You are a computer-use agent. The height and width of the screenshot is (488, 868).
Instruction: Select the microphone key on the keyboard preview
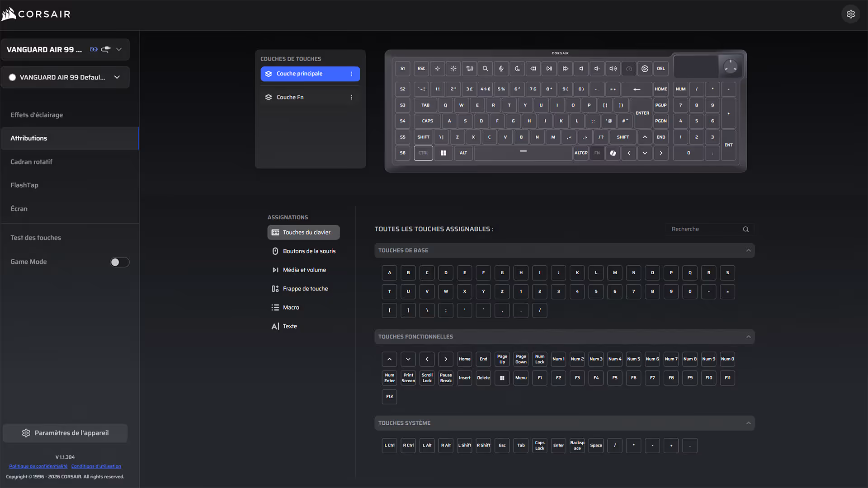501,69
